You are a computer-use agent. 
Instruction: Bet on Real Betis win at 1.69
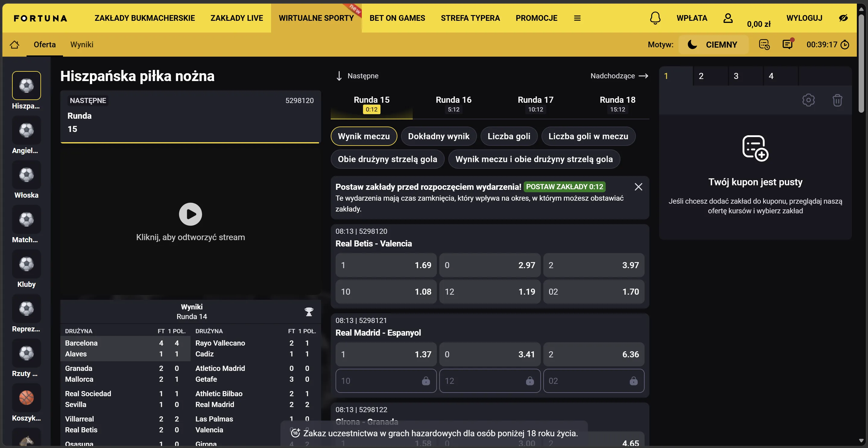(x=386, y=265)
